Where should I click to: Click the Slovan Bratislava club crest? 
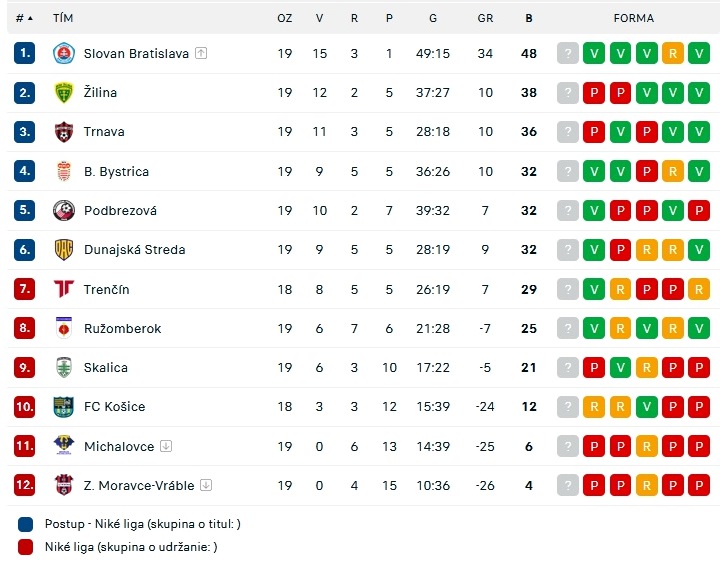pos(64,53)
